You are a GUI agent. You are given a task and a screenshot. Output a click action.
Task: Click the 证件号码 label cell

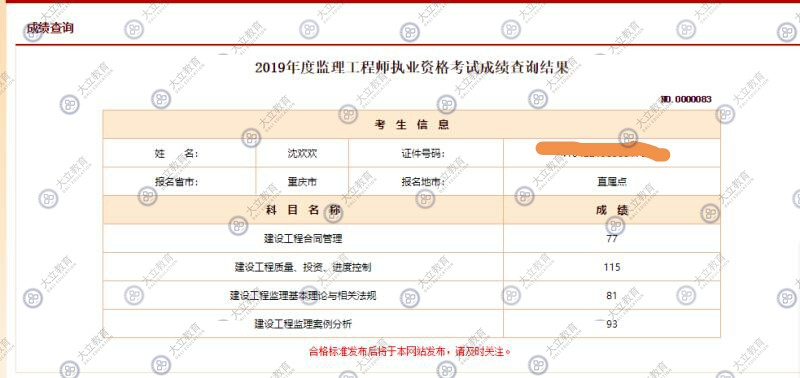(426, 153)
